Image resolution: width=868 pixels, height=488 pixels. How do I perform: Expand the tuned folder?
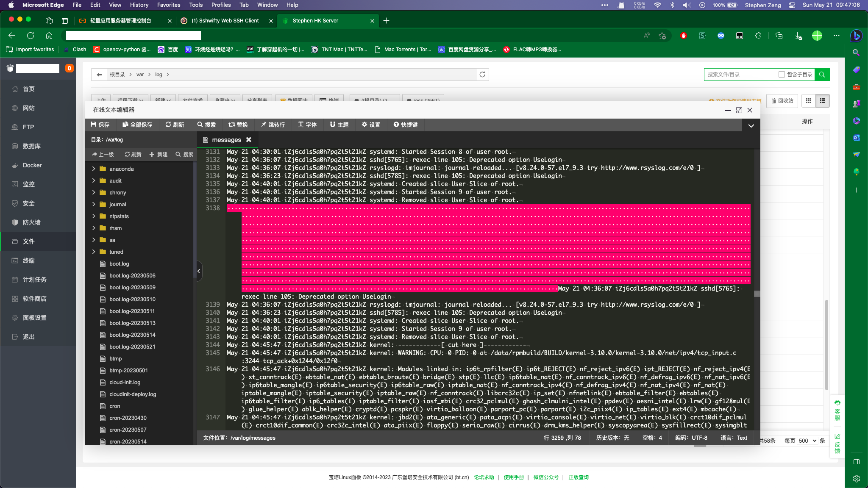point(94,252)
